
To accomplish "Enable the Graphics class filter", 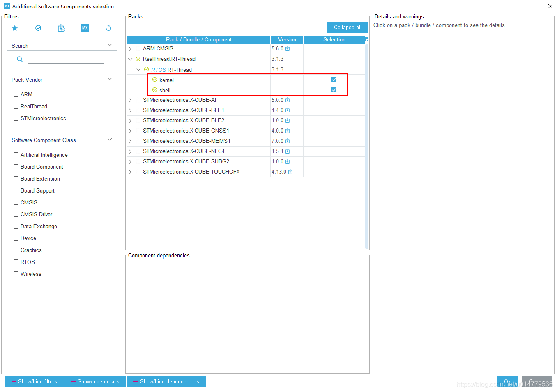I will click(x=16, y=250).
